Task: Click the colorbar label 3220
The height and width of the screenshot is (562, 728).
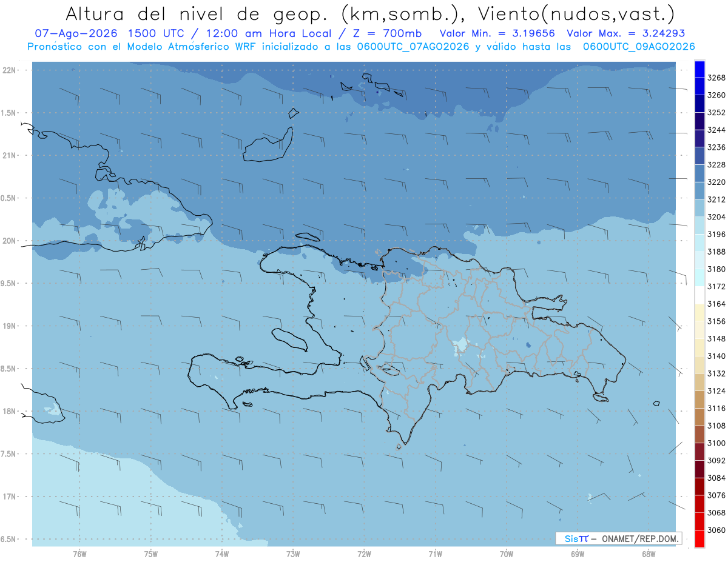Action: (x=716, y=182)
